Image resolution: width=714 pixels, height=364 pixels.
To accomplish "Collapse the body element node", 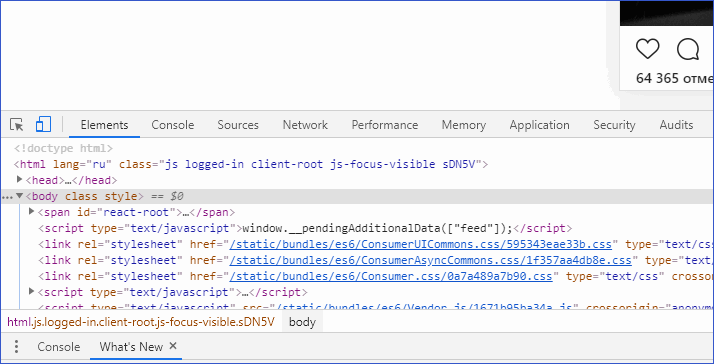I will 20,196.
